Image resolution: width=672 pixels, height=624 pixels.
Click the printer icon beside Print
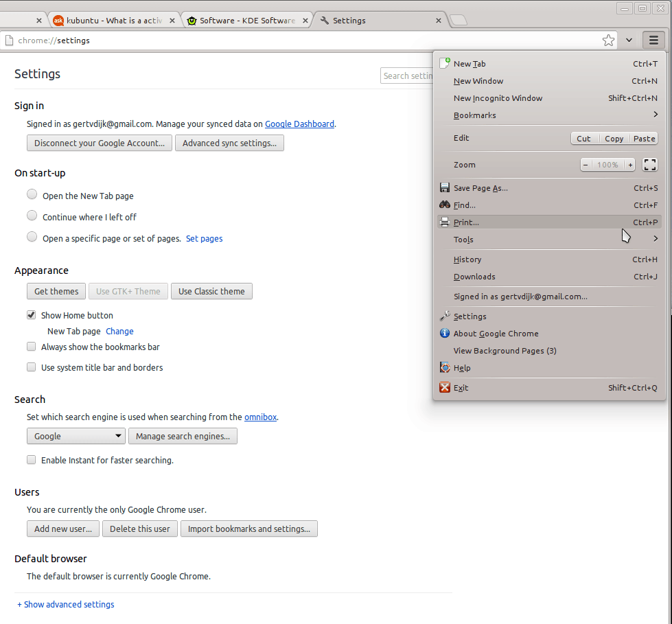pyautogui.click(x=445, y=222)
